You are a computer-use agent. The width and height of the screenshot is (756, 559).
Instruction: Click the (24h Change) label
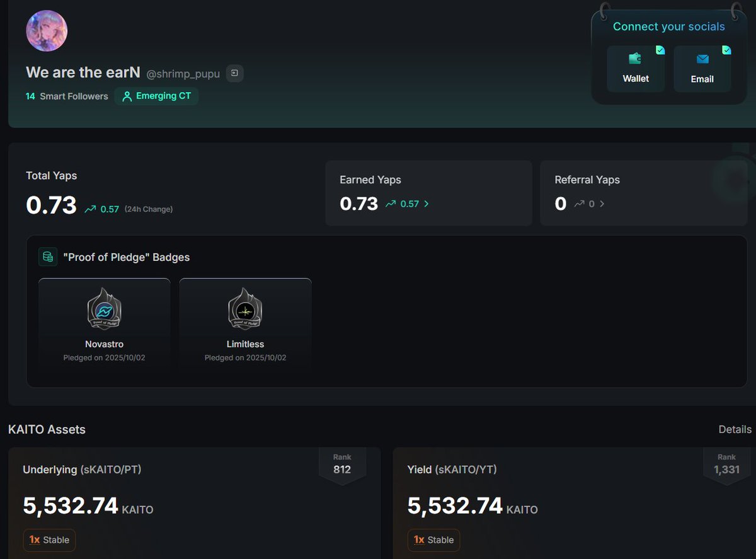pyautogui.click(x=148, y=209)
